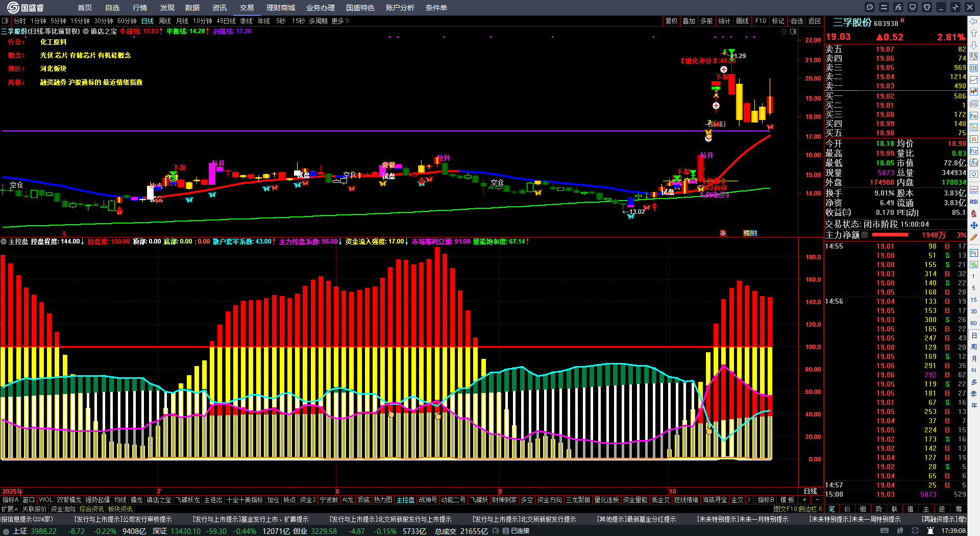Switch to the 60分钟 period tab
The width and height of the screenshot is (980, 536).
pyautogui.click(x=127, y=21)
